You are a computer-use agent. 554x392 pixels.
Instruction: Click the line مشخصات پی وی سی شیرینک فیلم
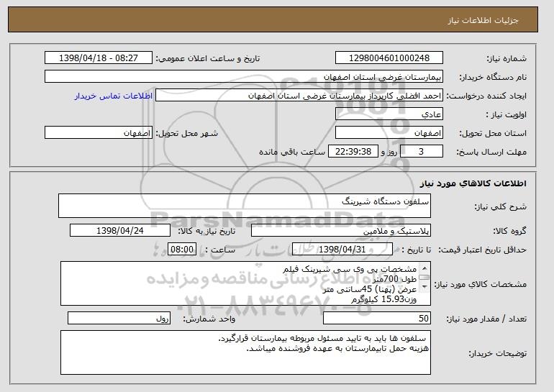click(x=350, y=269)
